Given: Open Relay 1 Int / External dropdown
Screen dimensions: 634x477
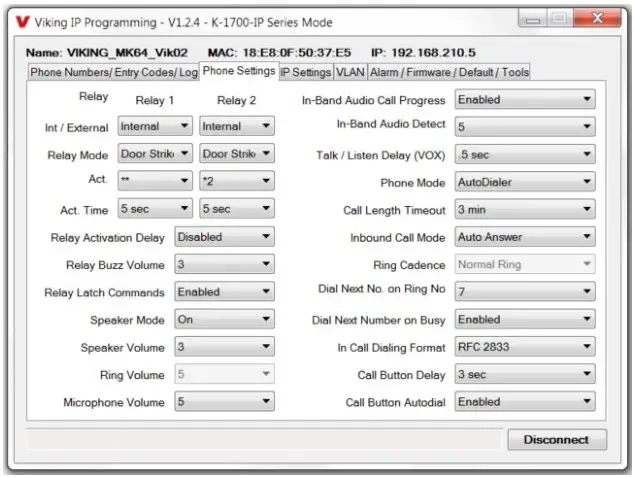Looking at the screenshot, I should pos(155,126).
